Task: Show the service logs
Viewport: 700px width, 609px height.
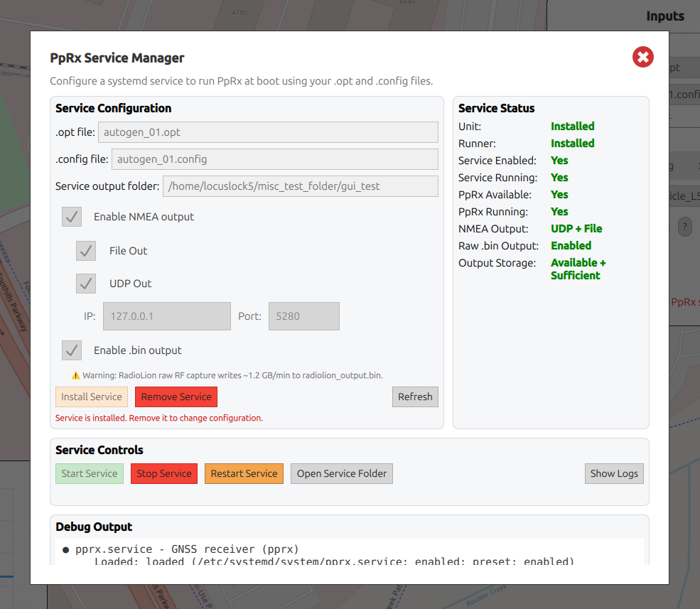Action: point(614,474)
